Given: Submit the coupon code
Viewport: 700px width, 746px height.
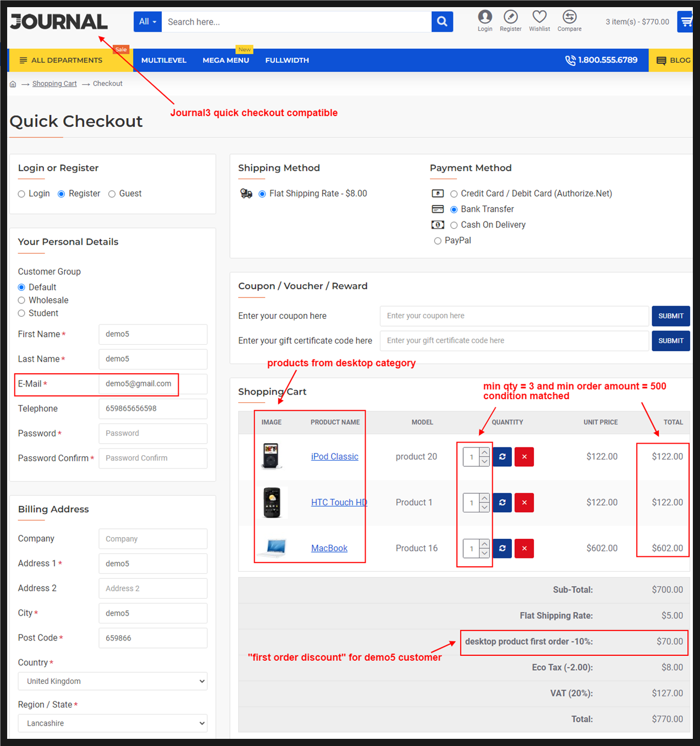Looking at the screenshot, I should pyautogui.click(x=670, y=316).
